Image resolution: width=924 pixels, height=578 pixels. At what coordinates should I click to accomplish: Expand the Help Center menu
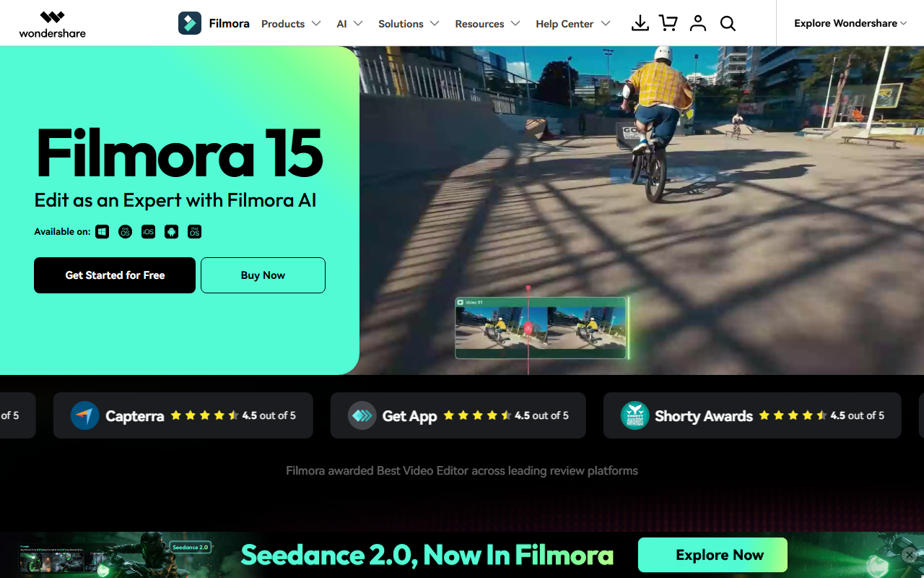click(x=572, y=24)
